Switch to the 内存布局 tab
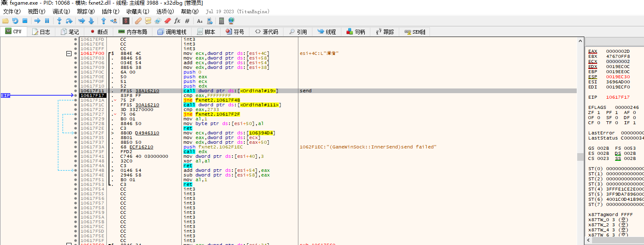 pos(132,31)
